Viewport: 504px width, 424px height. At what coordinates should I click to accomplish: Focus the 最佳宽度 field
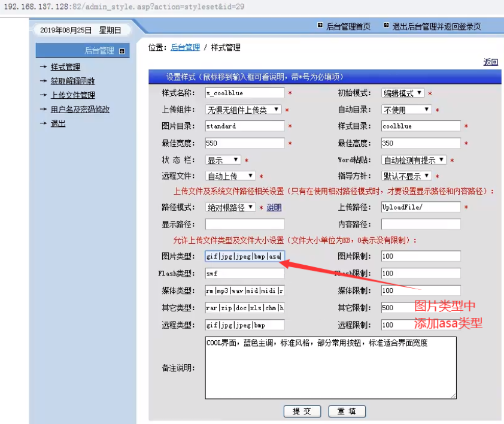[245, 143]
